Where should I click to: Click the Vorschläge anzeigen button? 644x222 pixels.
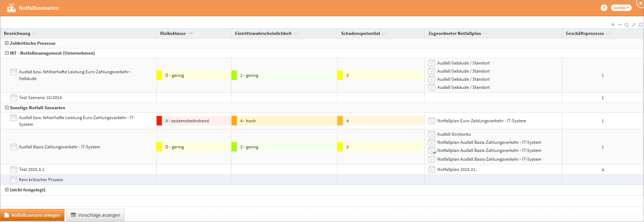pos(95,215)
